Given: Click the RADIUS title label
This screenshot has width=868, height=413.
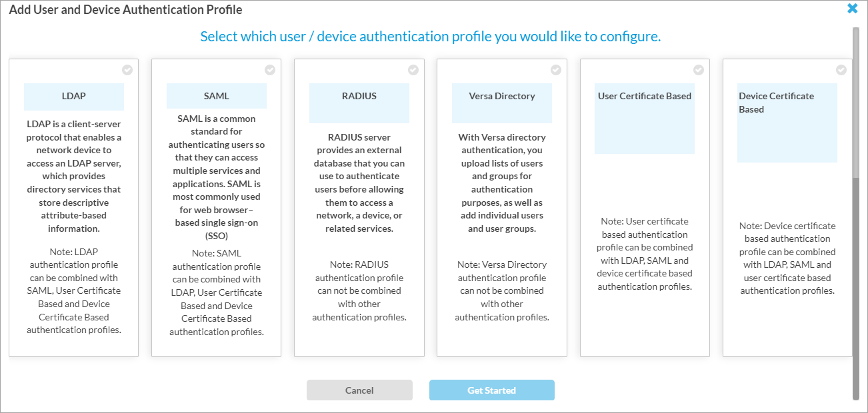Looking at the screenshot, I should pyautogui.click(x=359, y=95).
